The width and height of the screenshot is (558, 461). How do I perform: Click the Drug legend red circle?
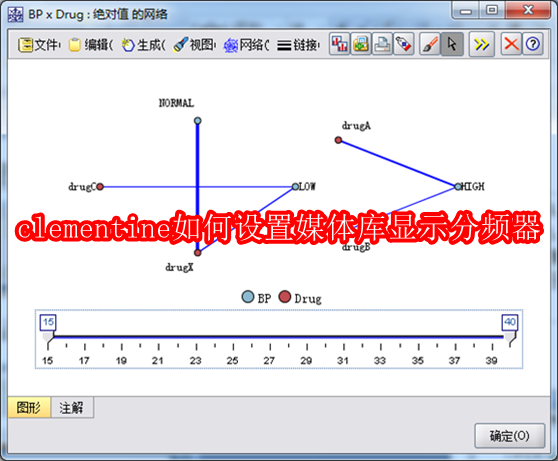tap(285, 297)
